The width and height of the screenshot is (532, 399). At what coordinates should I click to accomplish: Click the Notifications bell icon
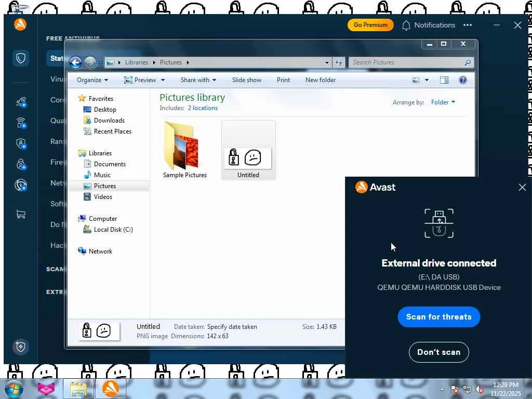click(406, 25)
